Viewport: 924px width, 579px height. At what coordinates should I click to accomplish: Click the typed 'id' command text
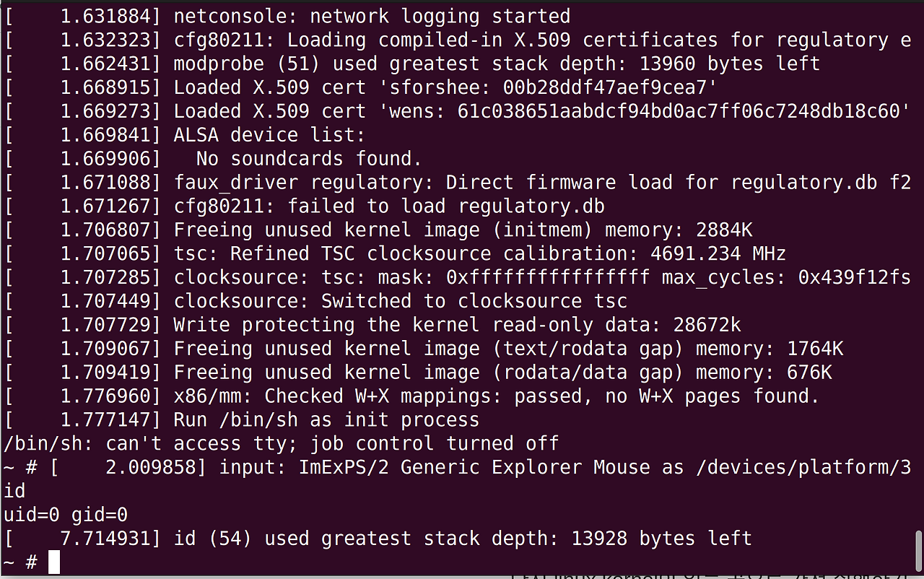tap(14, 491)
